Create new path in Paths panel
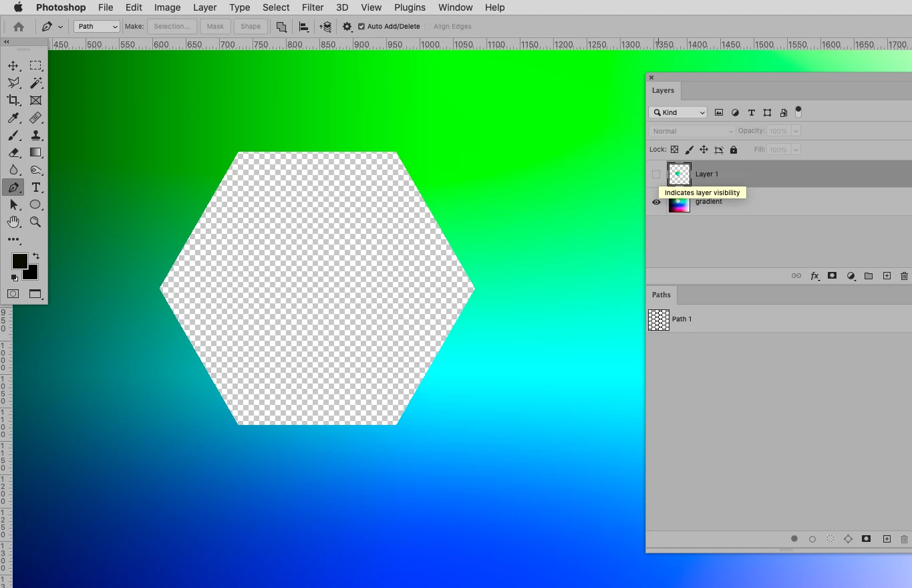Image resolution: width=912 pixels, height=588 pixels. tap(887, 539)
